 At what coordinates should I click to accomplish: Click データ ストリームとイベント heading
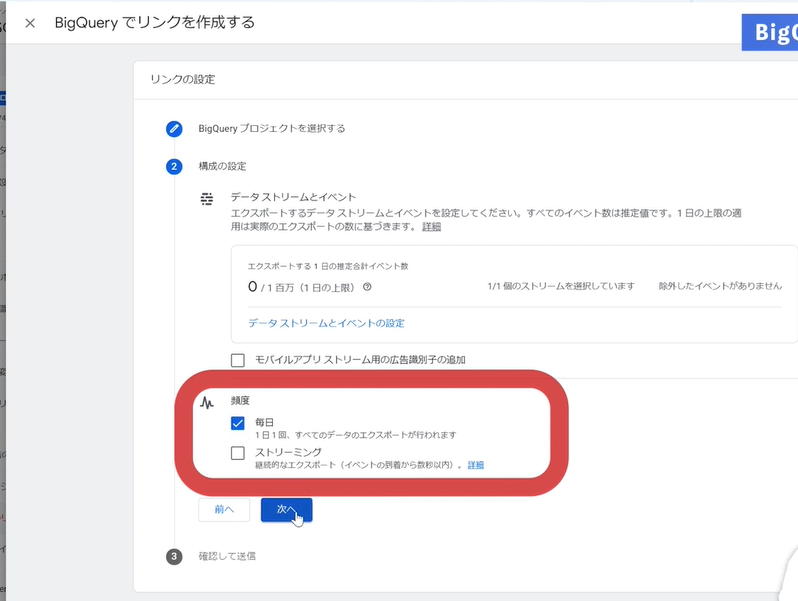pos(293,197)
